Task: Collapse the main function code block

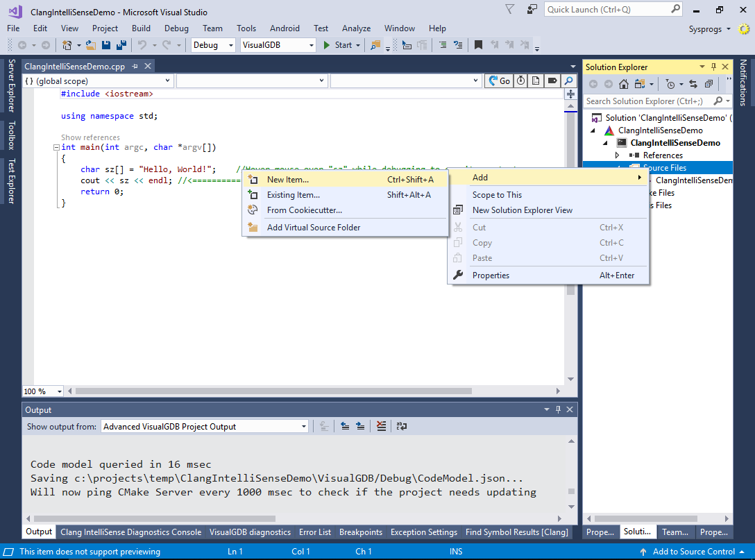Action: [56, 147]
